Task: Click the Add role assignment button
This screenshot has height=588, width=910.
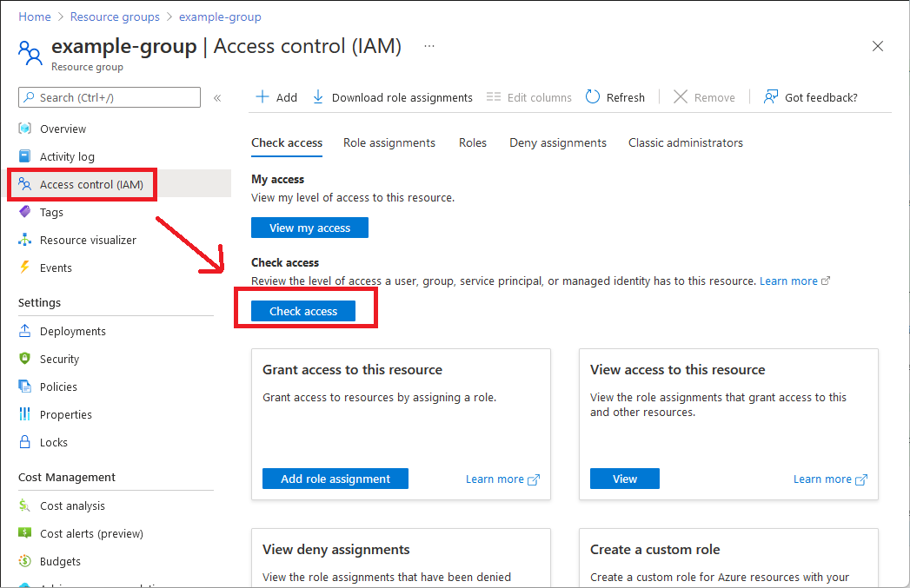Action: click(x=335, y=479)
